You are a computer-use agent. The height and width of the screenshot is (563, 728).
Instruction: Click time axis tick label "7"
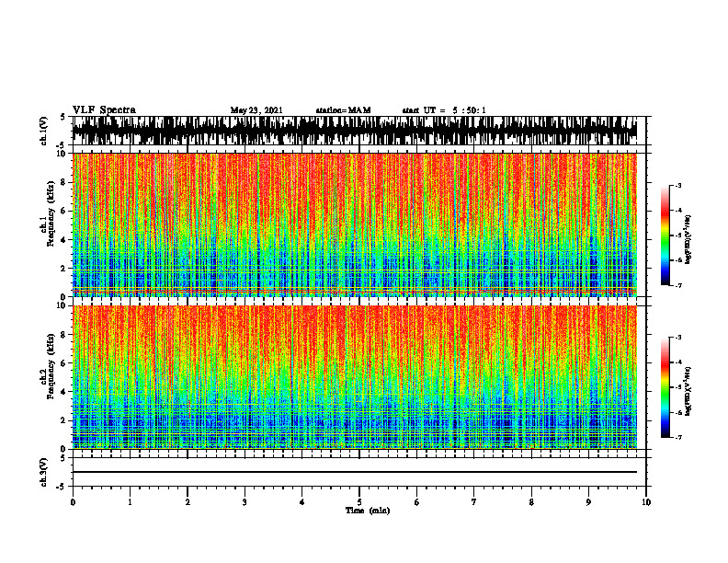coord(474,502)
